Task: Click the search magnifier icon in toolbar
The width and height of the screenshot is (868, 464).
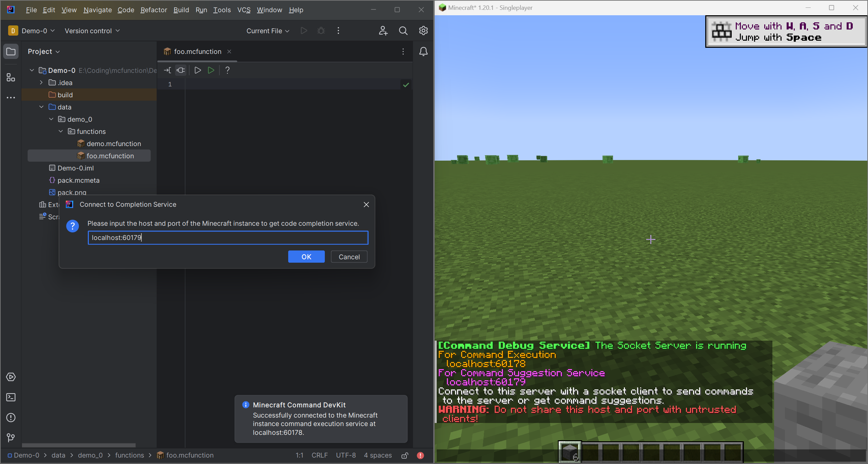Action: pos(403,31)
